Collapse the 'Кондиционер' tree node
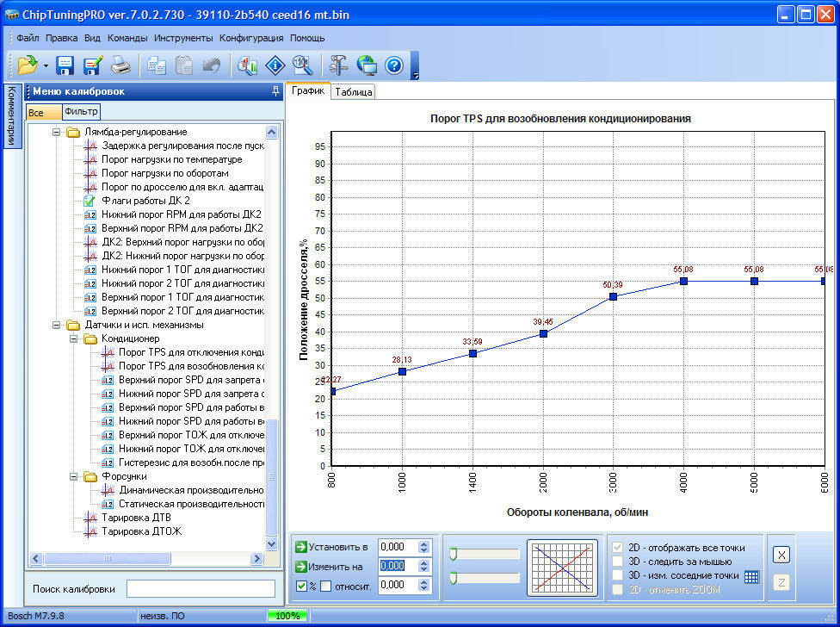This screenshot has height=627, width=840. [x=73, y=339]
